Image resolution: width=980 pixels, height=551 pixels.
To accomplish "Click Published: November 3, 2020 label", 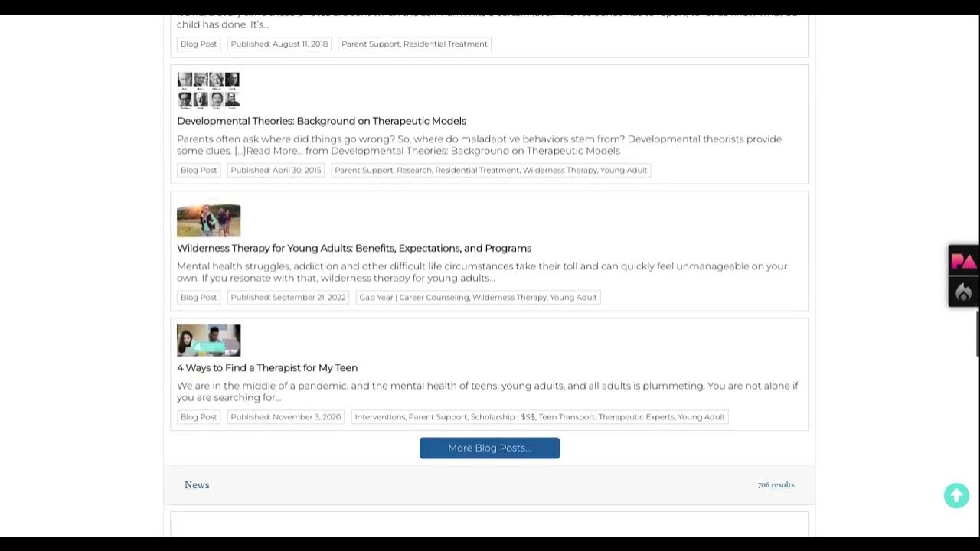I will click(286, 416).
